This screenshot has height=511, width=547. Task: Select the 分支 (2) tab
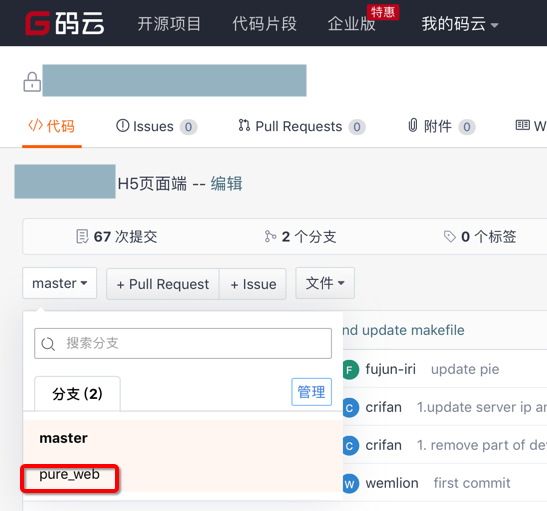point(77,393)
